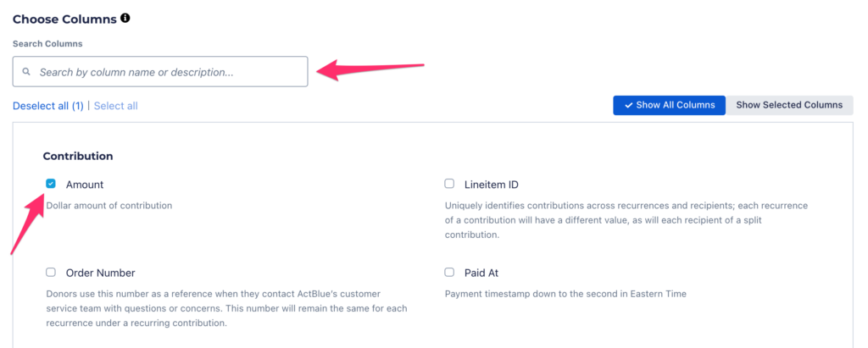Click the magnifier icon in the search box
Image resolution: width=868 pixels, height=348 pixels.
pos(26,72)
